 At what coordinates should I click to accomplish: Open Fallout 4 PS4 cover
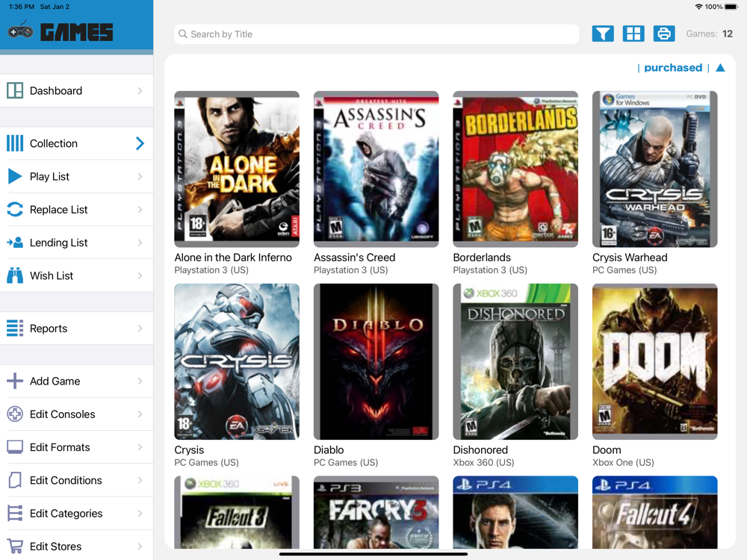click(x=654, y=512)
